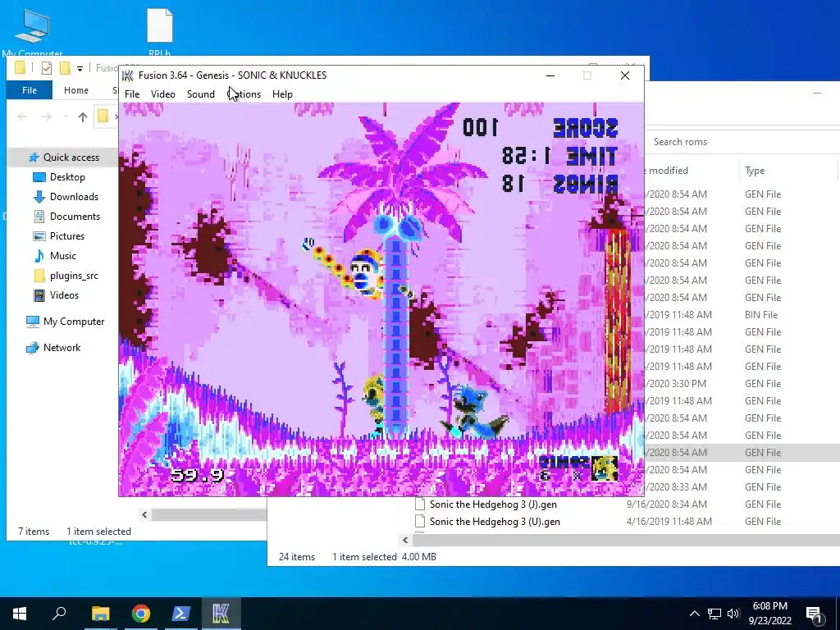Click the Up arrow in Explorer
Viewport: 840px width, 630px height.
pos(83,116)
